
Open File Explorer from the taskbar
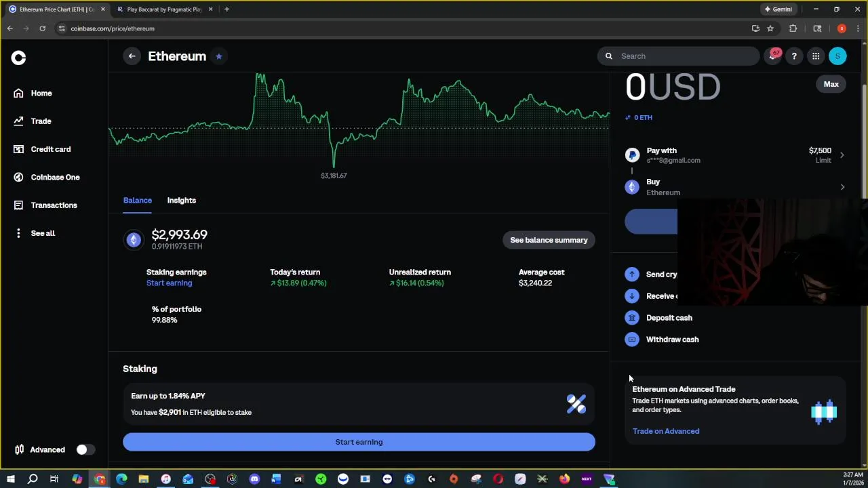(x=144, y=479)
